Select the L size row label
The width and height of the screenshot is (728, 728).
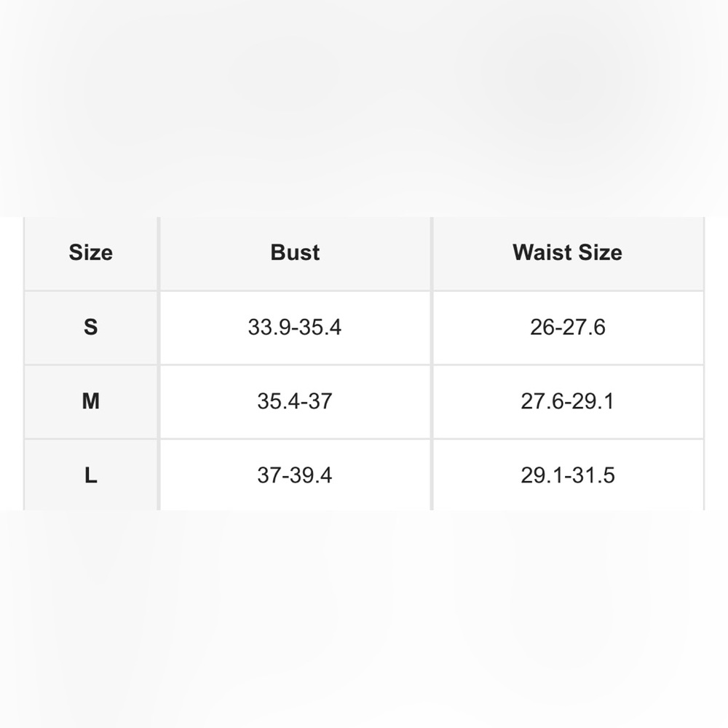pos(90,475)
